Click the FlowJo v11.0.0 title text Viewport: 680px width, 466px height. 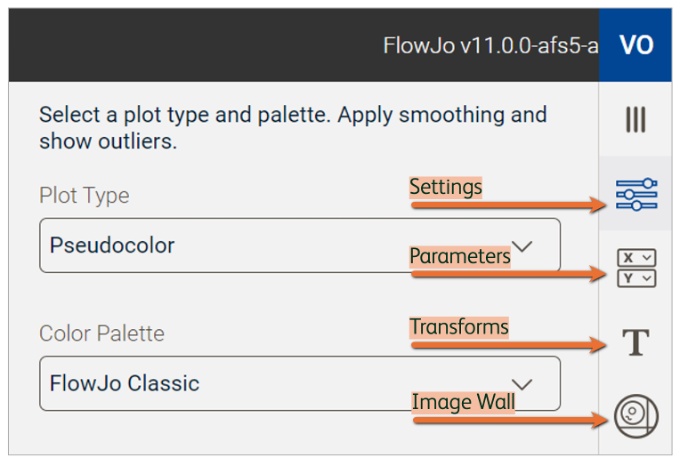pos(490,46)
